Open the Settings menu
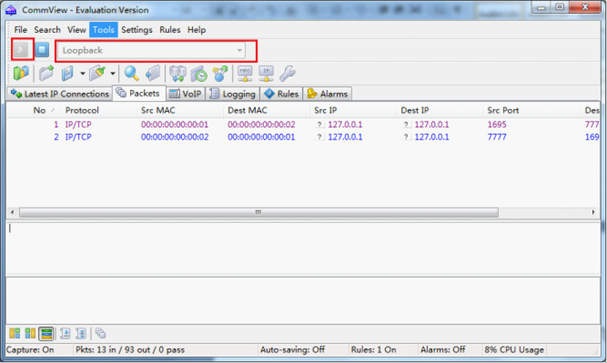The image size is (607, 363). (137, 30)
